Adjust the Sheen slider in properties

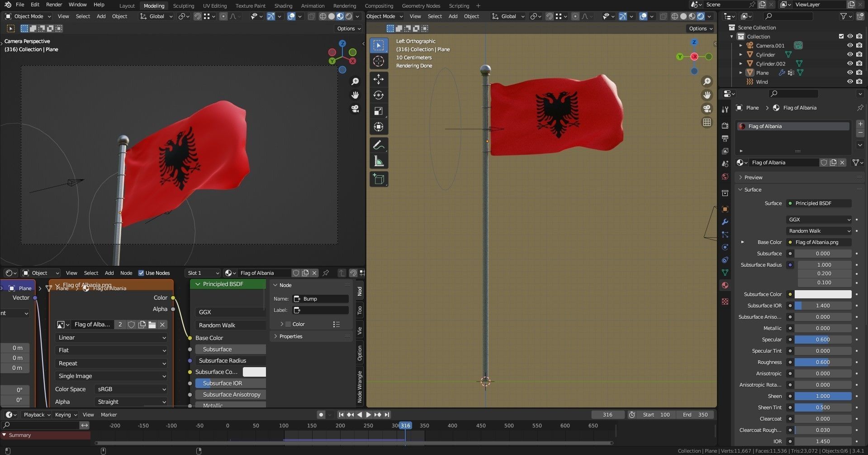point(823,396)
